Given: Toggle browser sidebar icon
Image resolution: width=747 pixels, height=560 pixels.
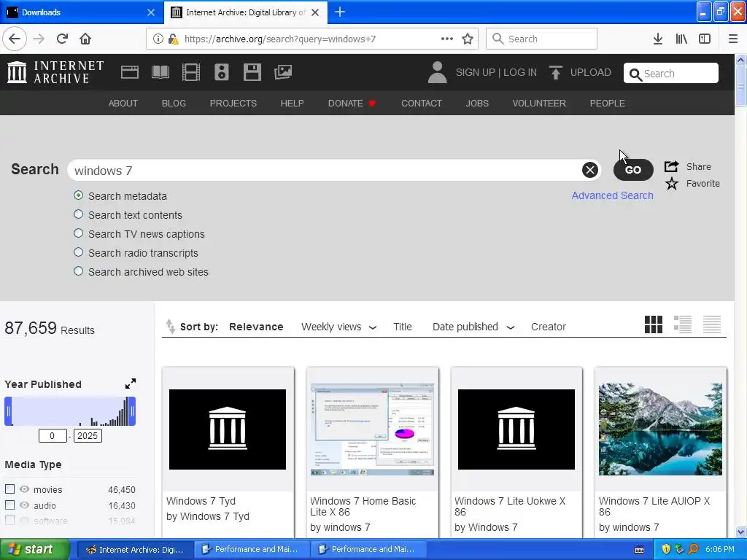Looking at the screenshot, I should (705, 39).
